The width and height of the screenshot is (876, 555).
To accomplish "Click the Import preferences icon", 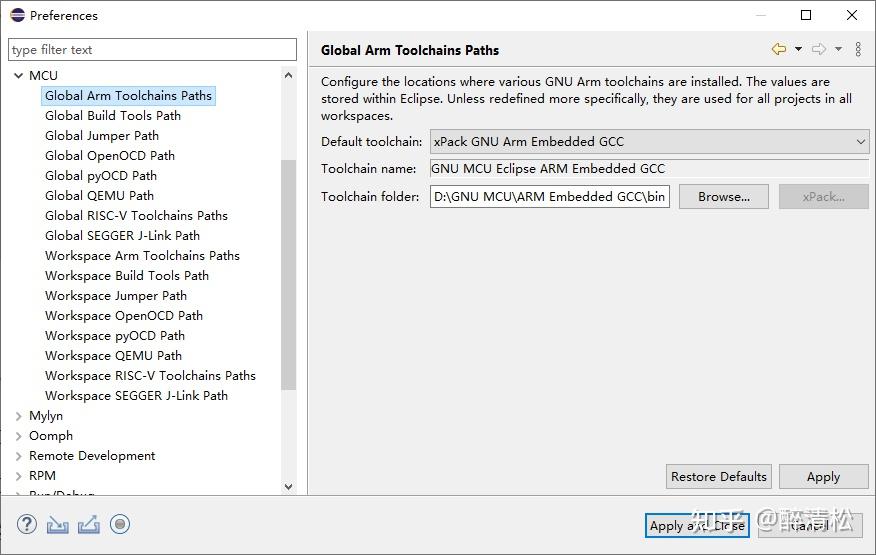I will (58, 524).
